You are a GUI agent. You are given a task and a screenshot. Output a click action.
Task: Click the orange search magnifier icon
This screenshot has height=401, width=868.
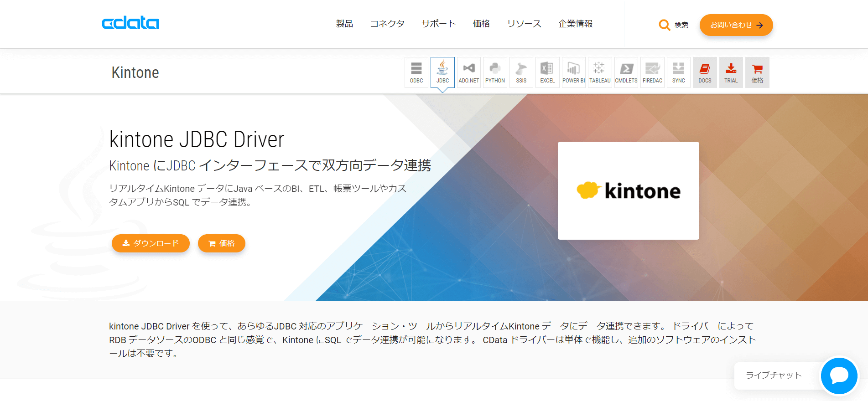point(665,25)
